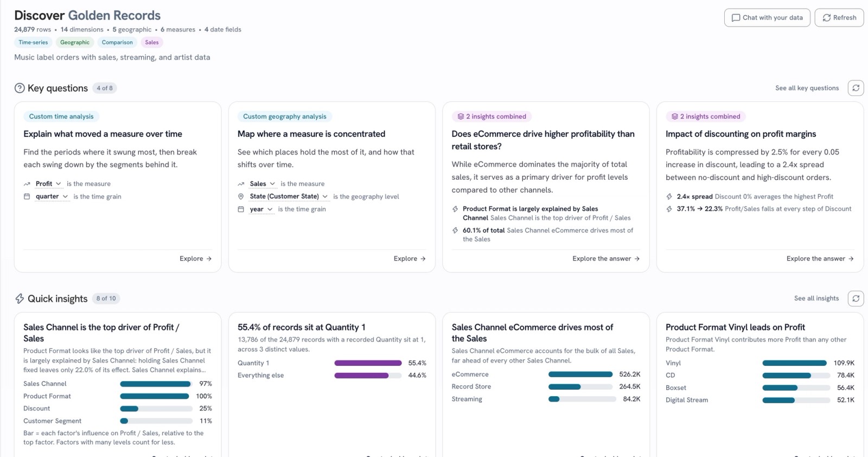The height and width of the screenshot is (457, 868).
Task: Click the Custom time analysis badge
Action: [61, 117]
